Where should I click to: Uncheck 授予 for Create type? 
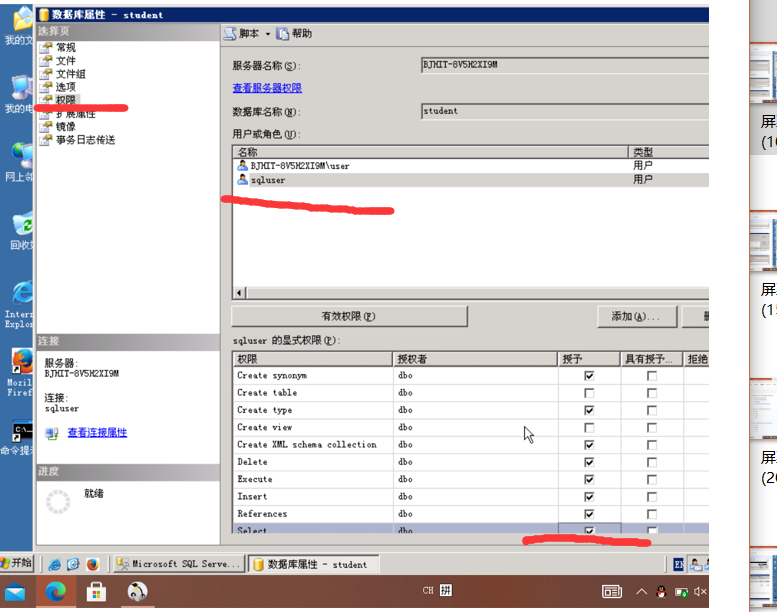pyautogui.click(x=589, y=411)
